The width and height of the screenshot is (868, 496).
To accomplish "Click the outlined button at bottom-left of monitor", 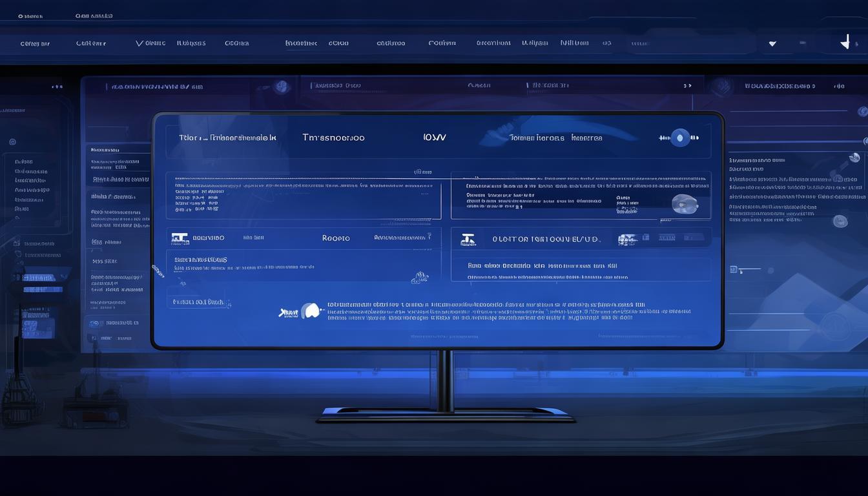I will pyautogui.click(x=198, y=302).
